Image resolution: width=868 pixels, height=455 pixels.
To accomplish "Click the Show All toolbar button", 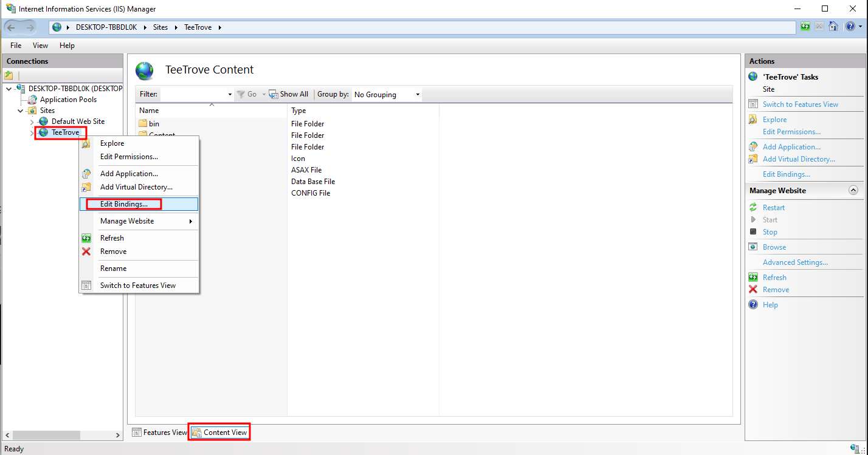I will click(289, 94).
